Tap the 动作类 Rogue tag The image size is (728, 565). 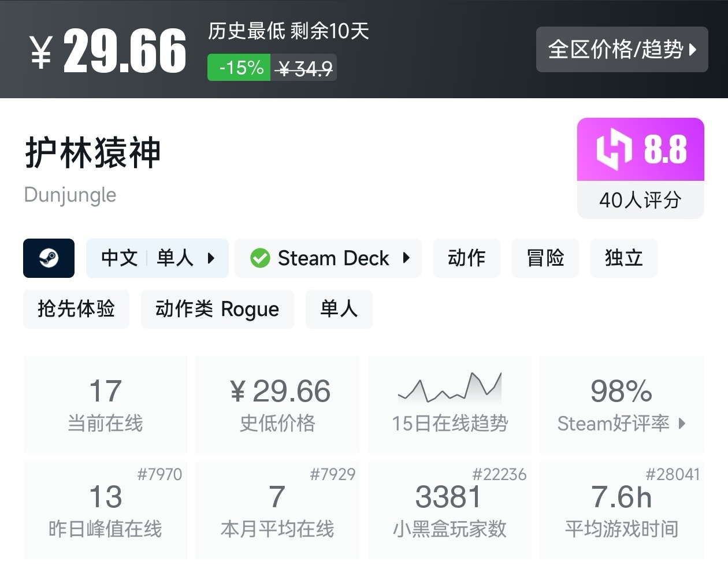click(217, 309)
